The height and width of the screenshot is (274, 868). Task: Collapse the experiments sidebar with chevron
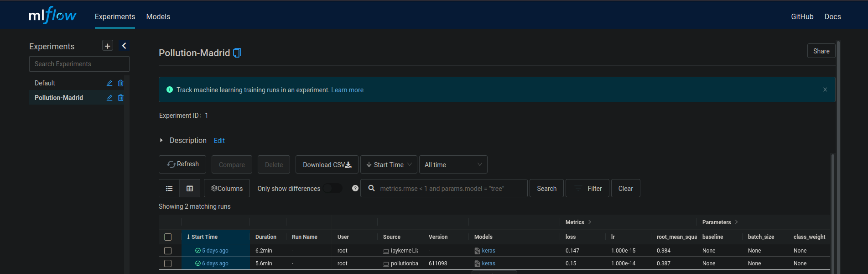124,46
